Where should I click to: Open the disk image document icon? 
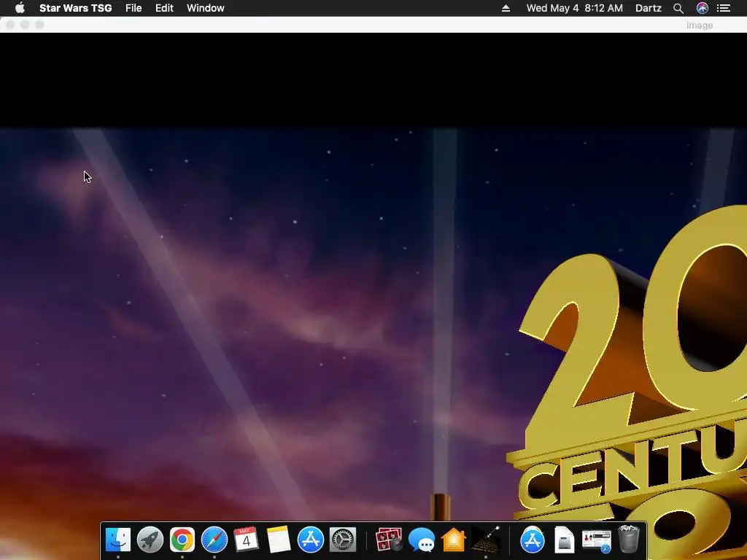(x=564, y=540)
